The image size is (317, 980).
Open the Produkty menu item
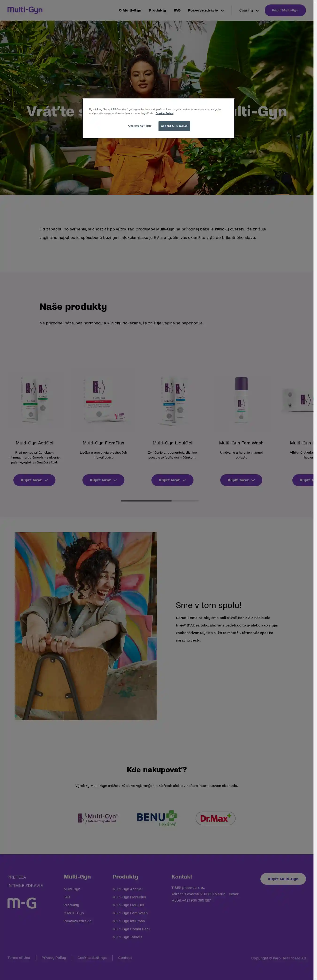point(157,10)
